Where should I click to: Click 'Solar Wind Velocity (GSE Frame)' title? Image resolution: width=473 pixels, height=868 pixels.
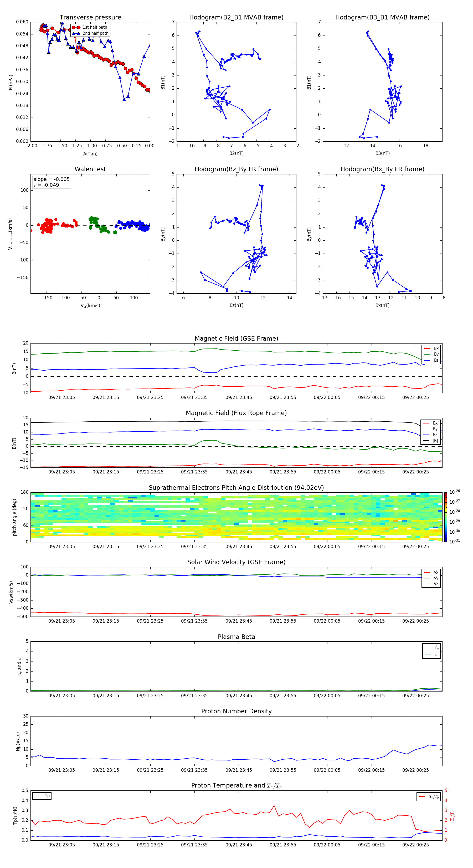tap(236, 562)
